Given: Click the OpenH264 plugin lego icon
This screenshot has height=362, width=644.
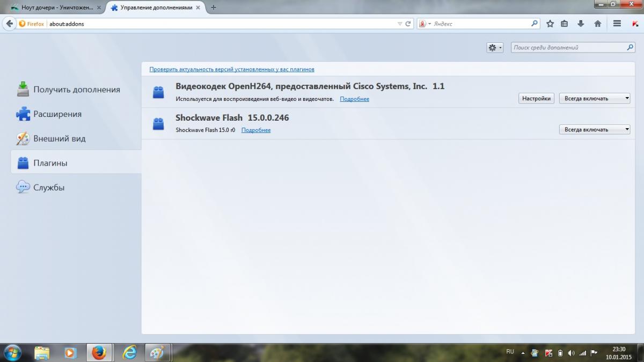Looking at the screenshot, I should coord(158,92).
